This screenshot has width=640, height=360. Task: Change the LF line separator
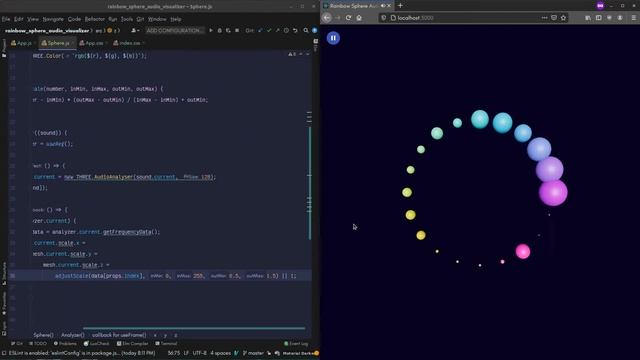point(186,353)
